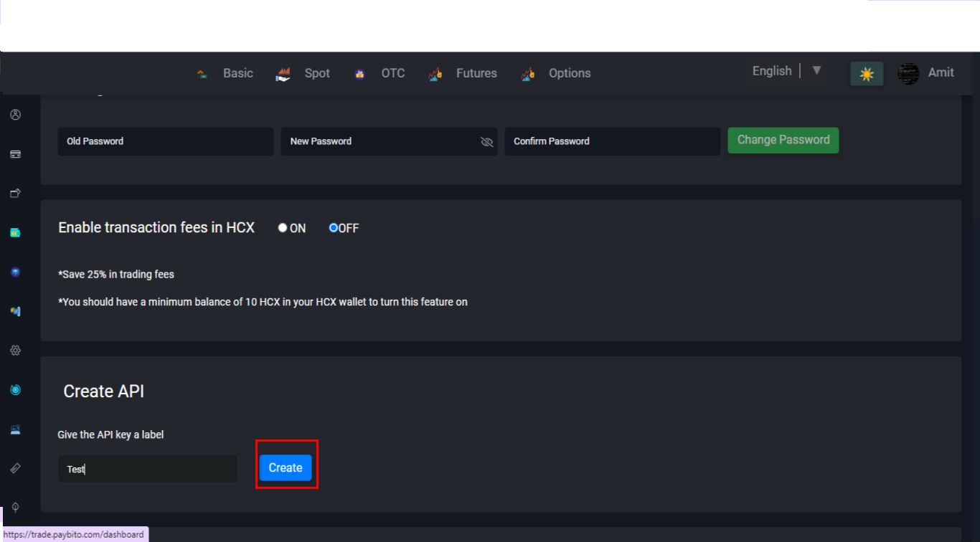Click the globe icon in the sidebar

coord(15,272)
